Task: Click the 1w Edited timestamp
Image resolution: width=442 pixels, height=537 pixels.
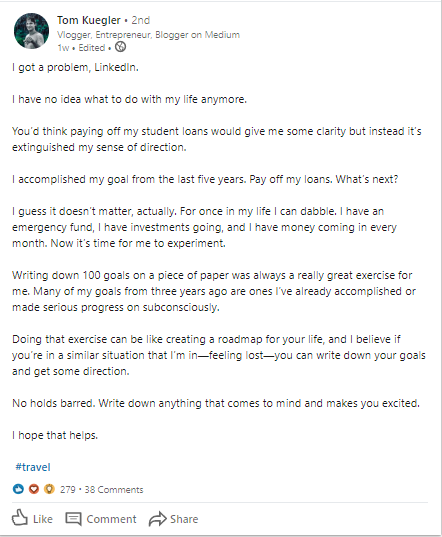Action: coord(81,48)
